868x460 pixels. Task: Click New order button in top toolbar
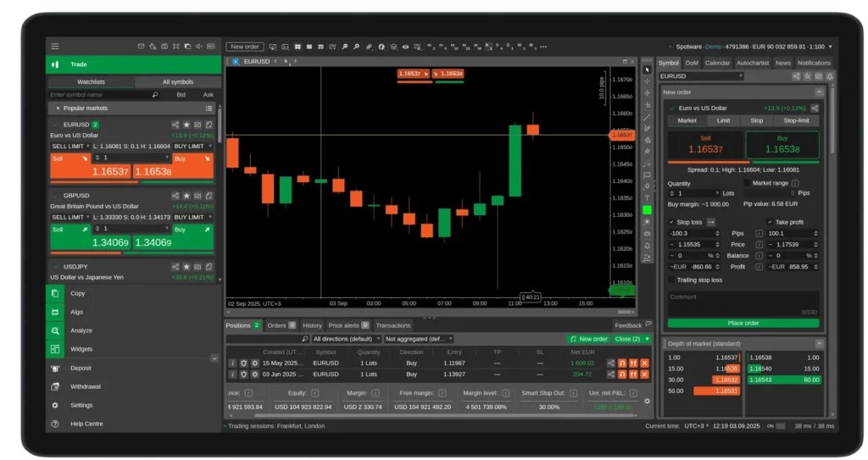point(245,47)
